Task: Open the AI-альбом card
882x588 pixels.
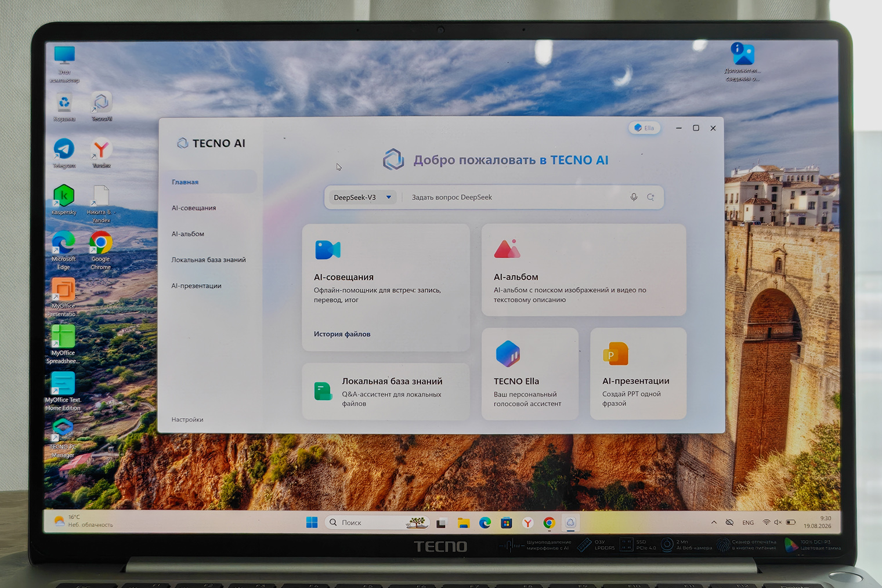Action: [584, 270]
